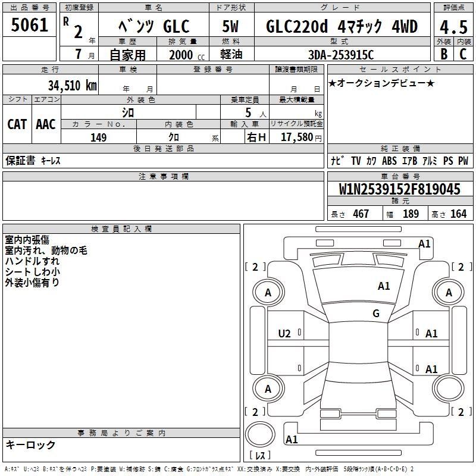
Task: Click rear-left wheel A mark
Action: coord(268,389)
